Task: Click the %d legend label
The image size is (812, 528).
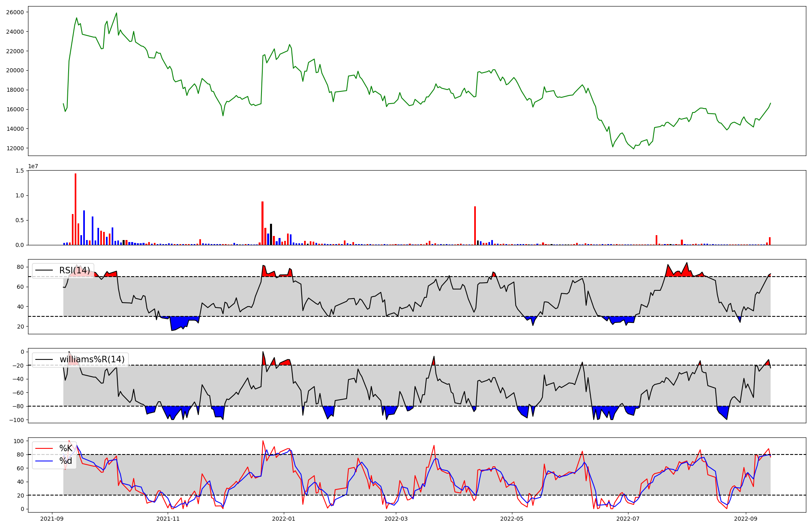Action: pyautogui.click(x=66, y=461)
